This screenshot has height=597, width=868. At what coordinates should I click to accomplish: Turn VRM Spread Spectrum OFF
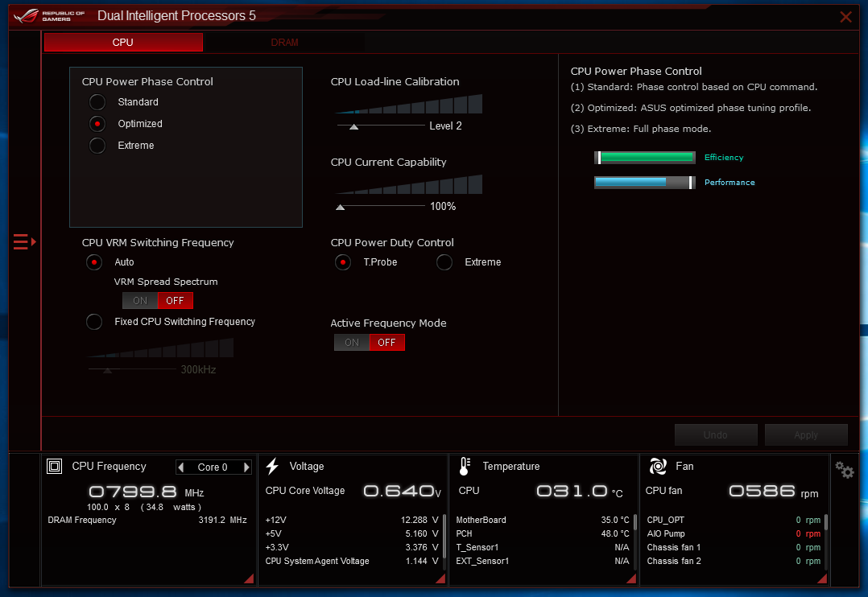pos(175,300)
